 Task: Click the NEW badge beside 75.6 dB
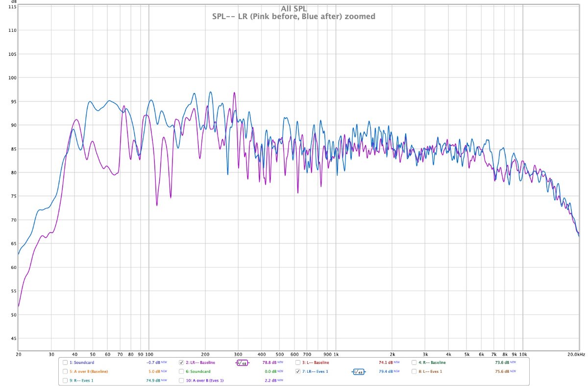pyautogui.click(x=513, y=372)
